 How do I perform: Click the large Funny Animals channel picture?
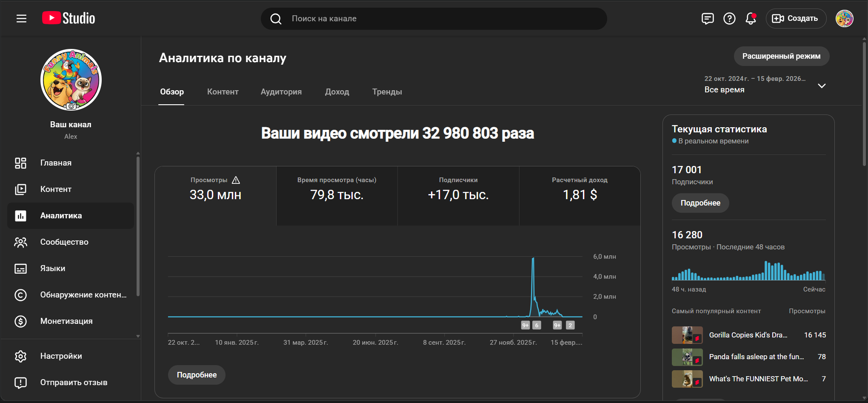coord(71,80)
